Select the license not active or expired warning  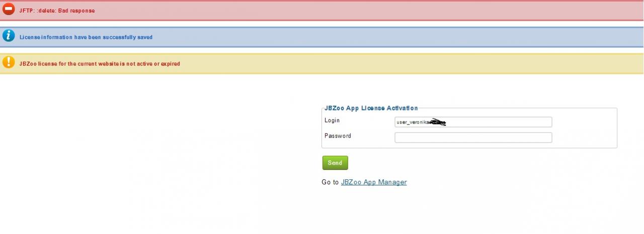coord(100,64)
